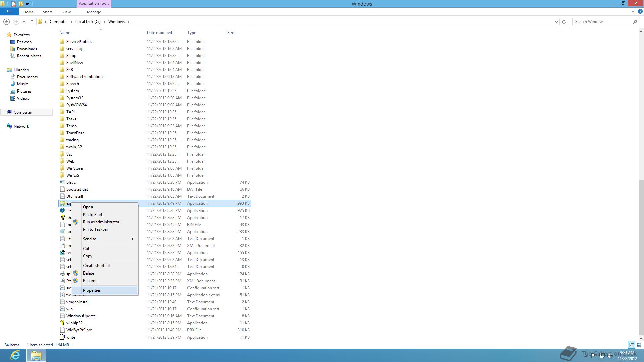
Task: Choose Copy in the context menu
Action: (105, 256)
